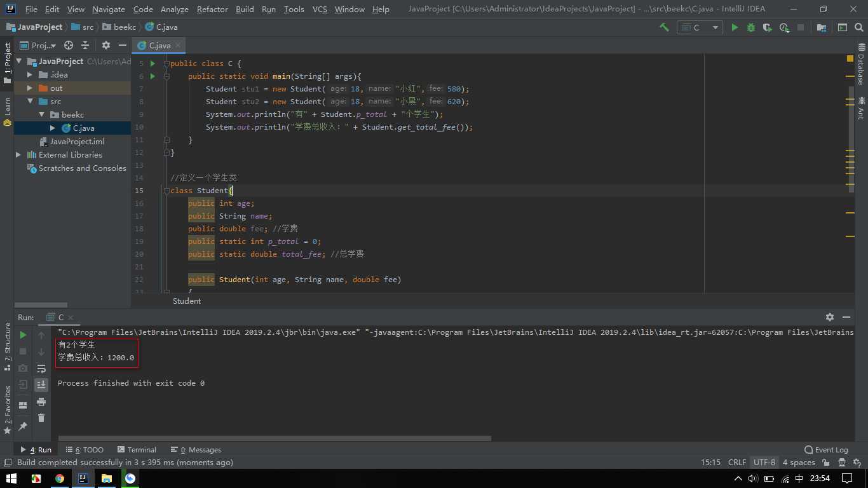Image resolution: width=868 pixels, height=488 pixels.
Task: Click the src breadcrumb in the navigation bar
Action: pyautogui.click(x=82, y=27)
